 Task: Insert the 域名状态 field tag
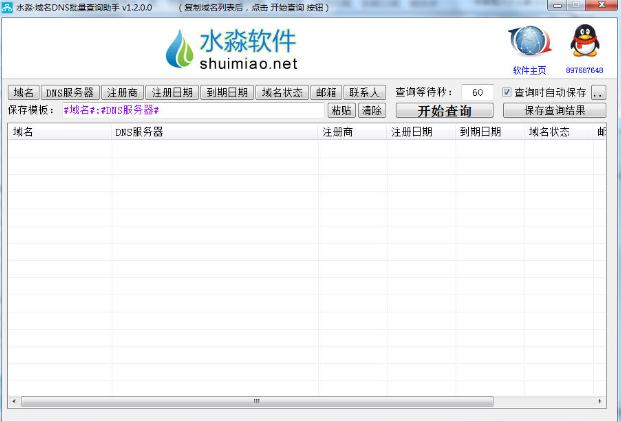(281, 92)
